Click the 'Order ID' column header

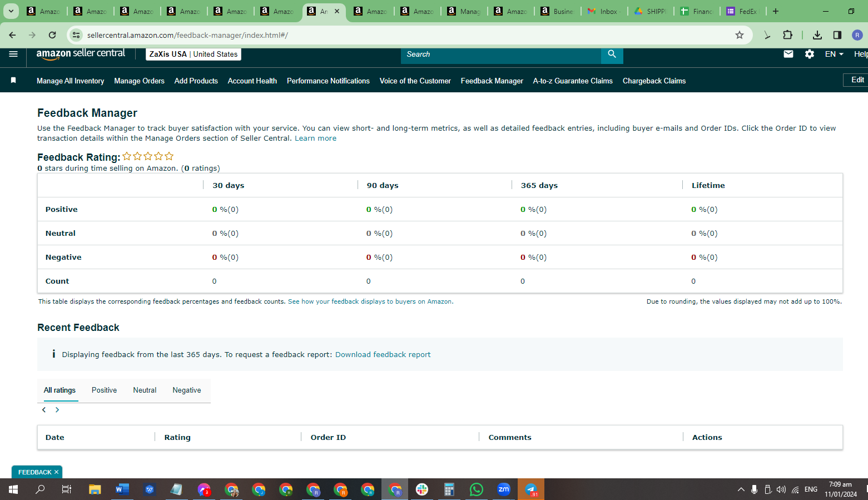coord(328,438)
